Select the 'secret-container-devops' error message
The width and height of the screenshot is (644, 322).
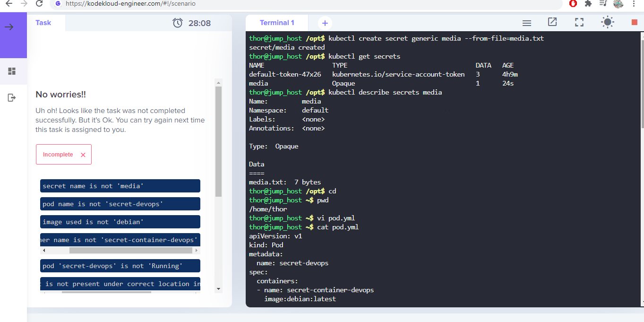(x=120, y=240)
